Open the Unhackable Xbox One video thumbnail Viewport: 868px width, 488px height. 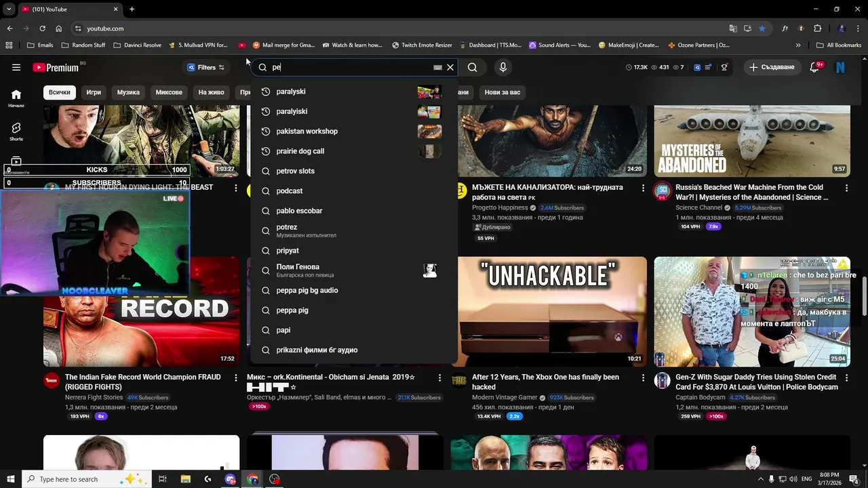coord(553,311)
